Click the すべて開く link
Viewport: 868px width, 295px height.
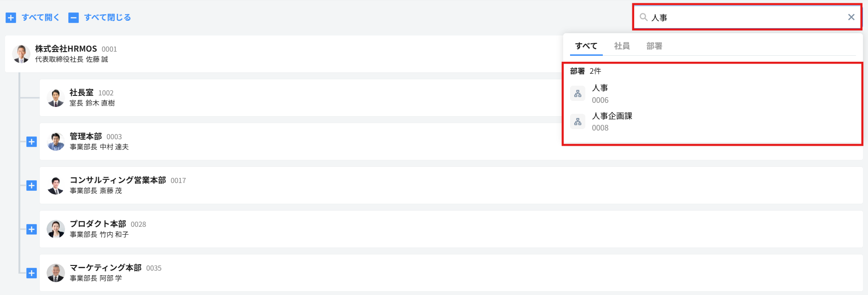pos(41,18)
